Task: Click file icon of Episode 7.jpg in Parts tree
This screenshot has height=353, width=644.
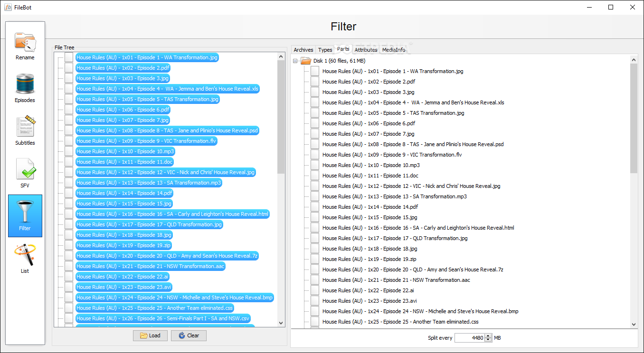Action: (315, 134)
